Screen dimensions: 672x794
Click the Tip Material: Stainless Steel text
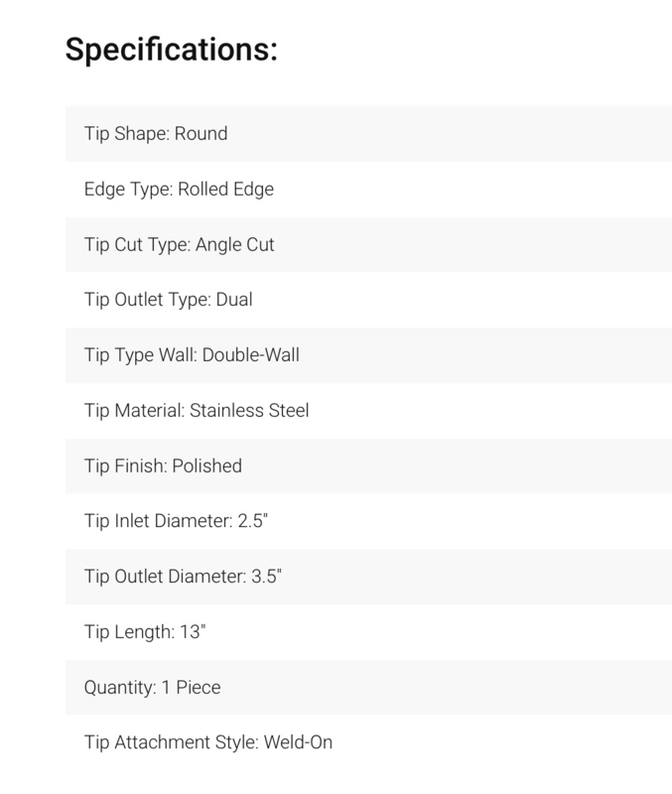pyautogui.click(x=197, y=411)
